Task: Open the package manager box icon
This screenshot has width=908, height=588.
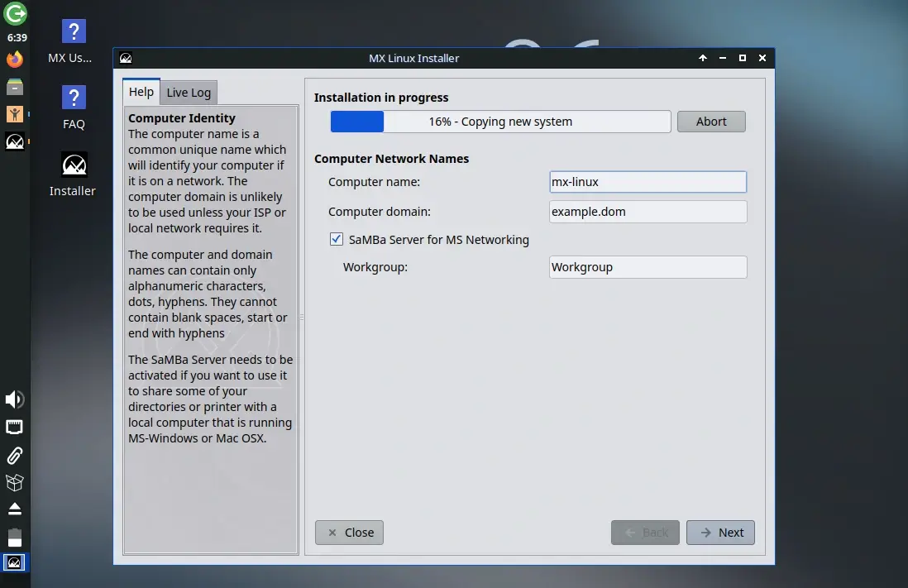Action: point(14,482)
